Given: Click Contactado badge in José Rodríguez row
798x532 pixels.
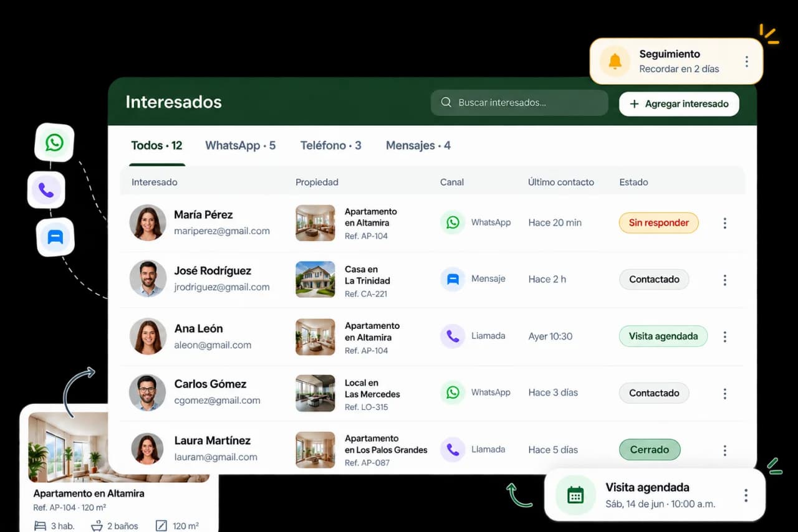Looking at the screenshot, I should tap(654, 279).
